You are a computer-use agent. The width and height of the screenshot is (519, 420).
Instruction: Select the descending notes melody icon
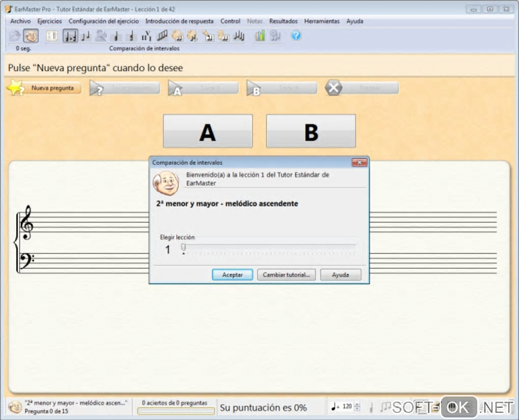click(239, 36)
